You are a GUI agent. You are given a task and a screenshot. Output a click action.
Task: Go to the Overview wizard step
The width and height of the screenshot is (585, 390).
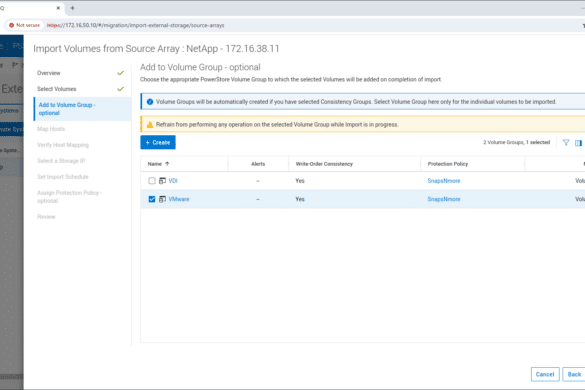tap(49, 73)
